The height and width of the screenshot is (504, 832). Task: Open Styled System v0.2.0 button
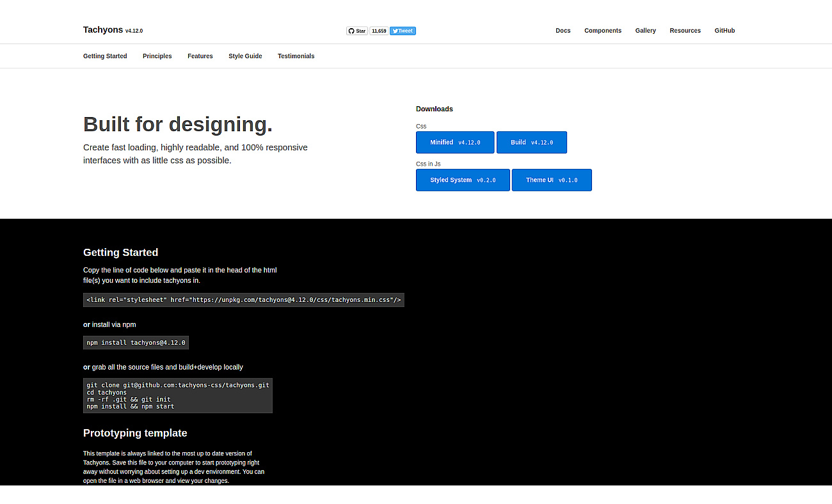463,180
